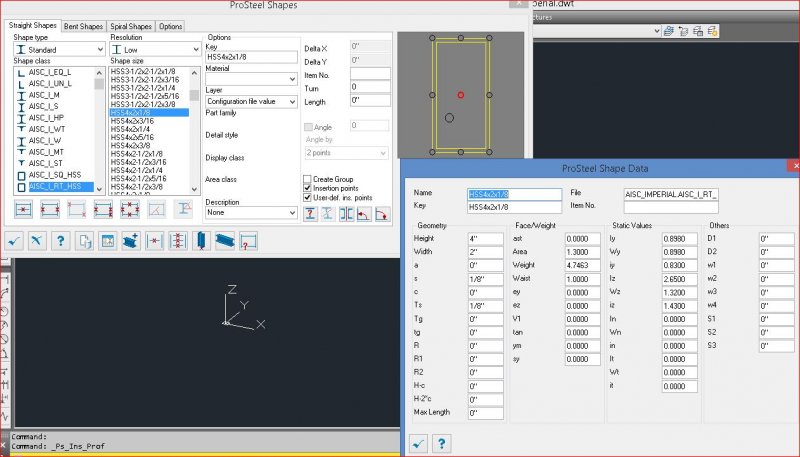Select the diagonal corner points mode icon
This screenshot has height=457, width=800.
(x=77, y=210)
